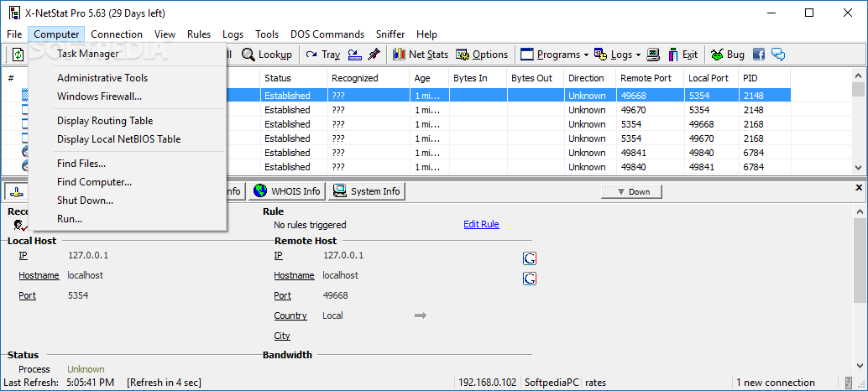Viewport: 868px width, 391px height.
Task: Click the Programs window icon
Action: [527, 55]
